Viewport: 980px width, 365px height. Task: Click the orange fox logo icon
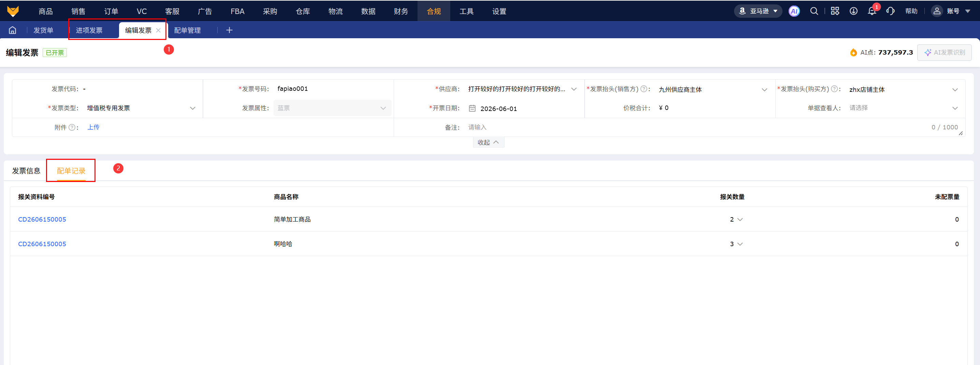(13, 11)
